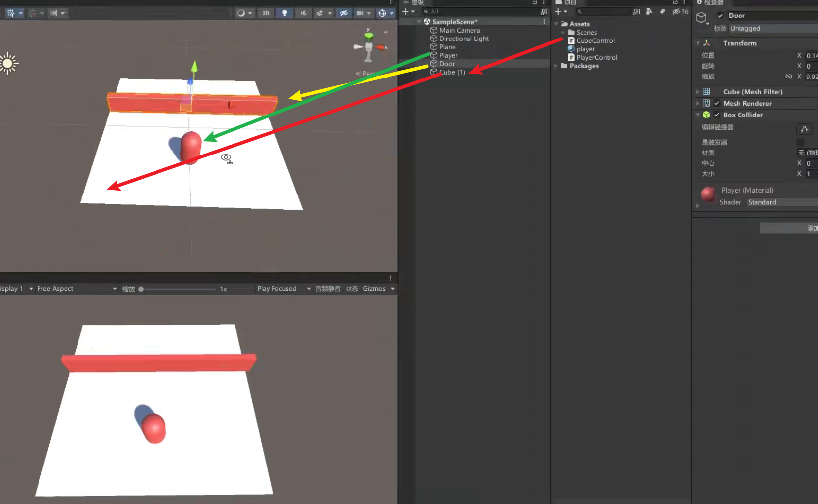Open the Shader Standard dropdown
This screenshot has width=818, height=504.
(x=782, y=202)
